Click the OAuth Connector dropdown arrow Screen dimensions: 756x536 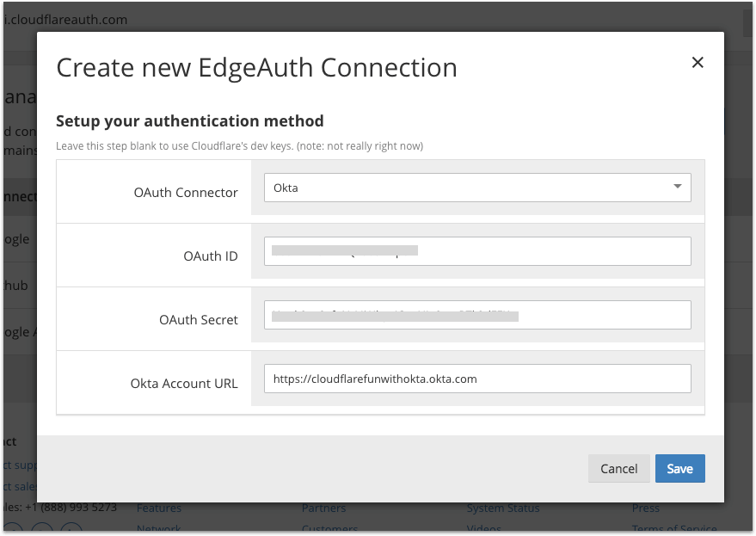pyautogui.click(x=678, y=187)
